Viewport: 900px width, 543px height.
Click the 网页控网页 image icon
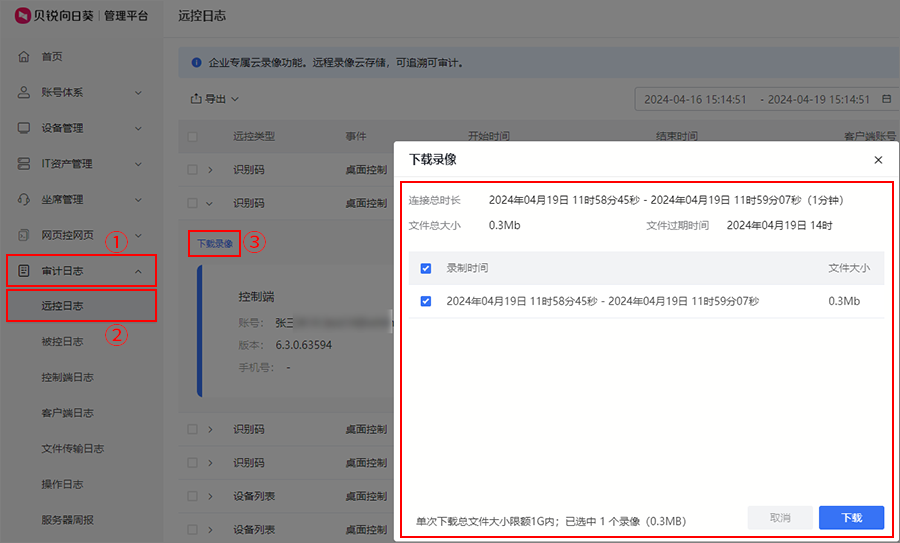[24, 235]
